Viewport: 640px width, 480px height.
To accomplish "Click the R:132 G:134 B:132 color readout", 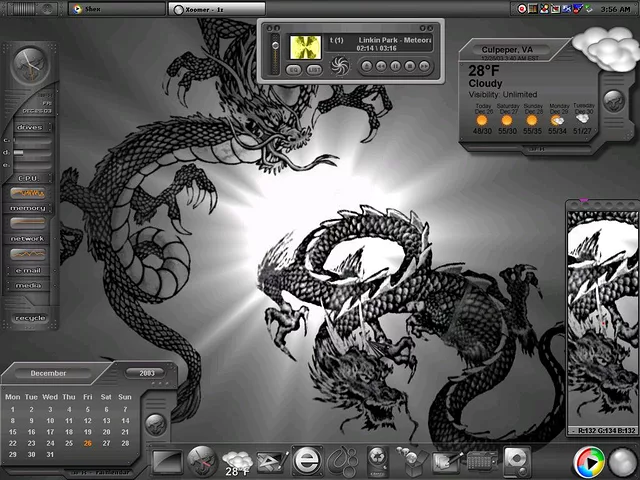I will pyautogui.click(x=607, y=431).
